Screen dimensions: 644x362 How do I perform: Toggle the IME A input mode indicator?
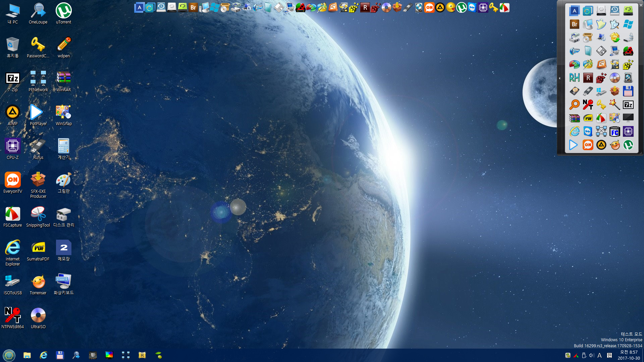pyautogui.click(x=599, y=355)
